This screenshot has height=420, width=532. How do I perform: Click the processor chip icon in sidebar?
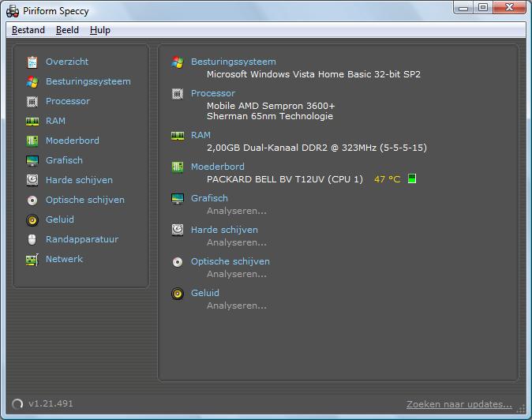pyautogui.click(x=32, y=101)
